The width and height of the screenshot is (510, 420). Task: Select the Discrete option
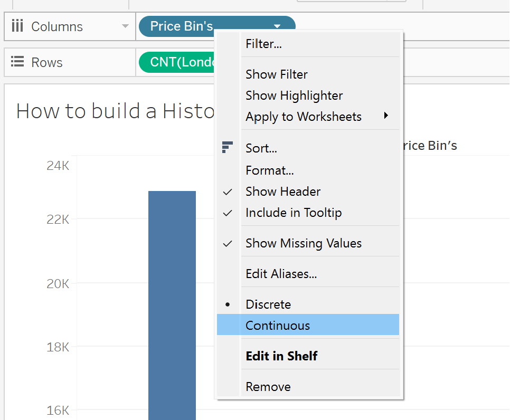[x=268, y=304]
